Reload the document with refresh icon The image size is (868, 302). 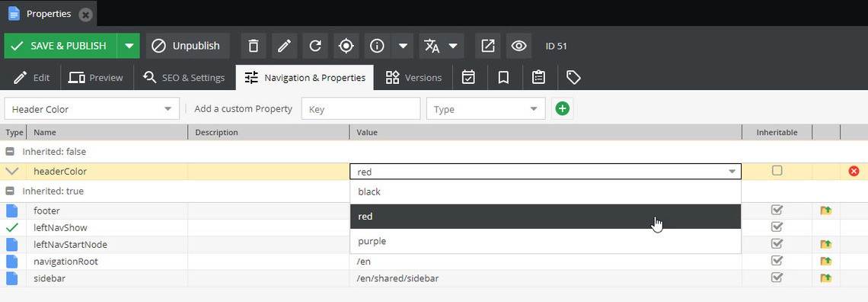[x=315, y=46]
